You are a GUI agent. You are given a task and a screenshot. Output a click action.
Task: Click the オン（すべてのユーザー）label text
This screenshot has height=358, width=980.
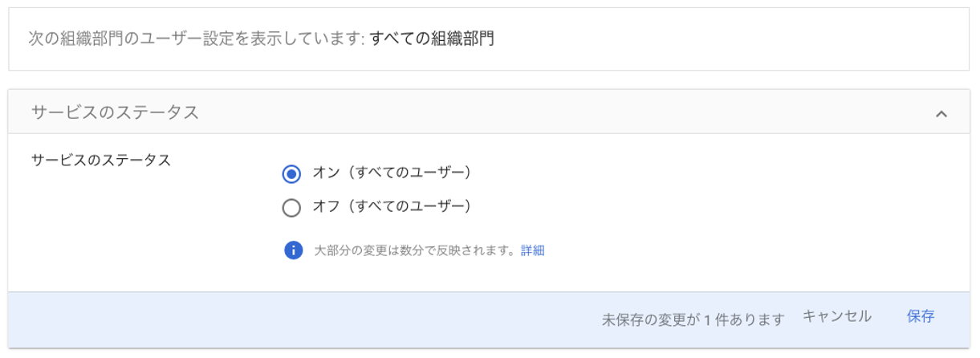(x=391, y=173)
